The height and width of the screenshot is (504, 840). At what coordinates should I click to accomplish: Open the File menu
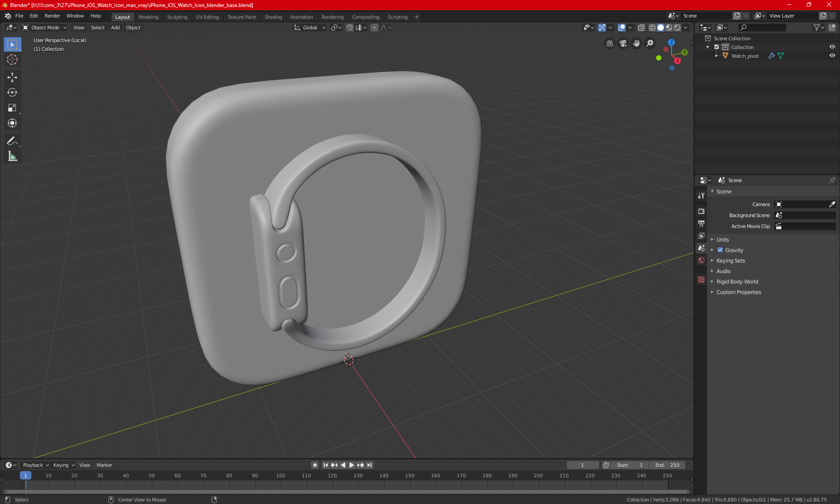click(x=19, y=16)
